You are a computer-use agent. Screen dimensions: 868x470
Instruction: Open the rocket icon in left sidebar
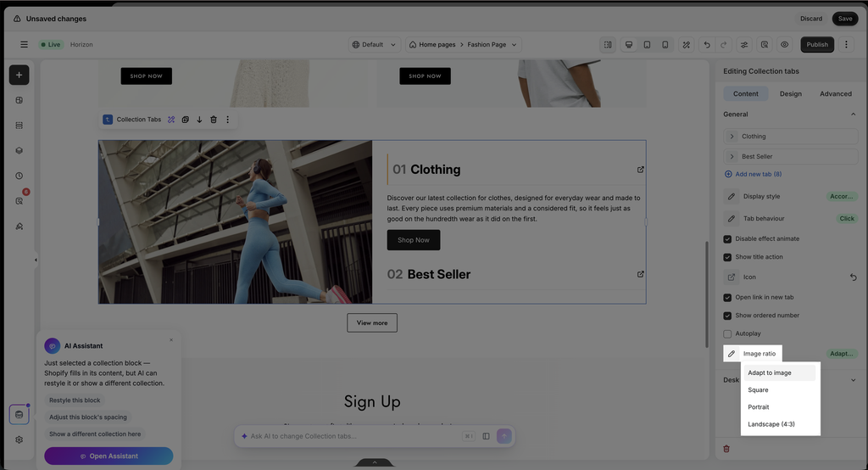click(x=19, y=227)
